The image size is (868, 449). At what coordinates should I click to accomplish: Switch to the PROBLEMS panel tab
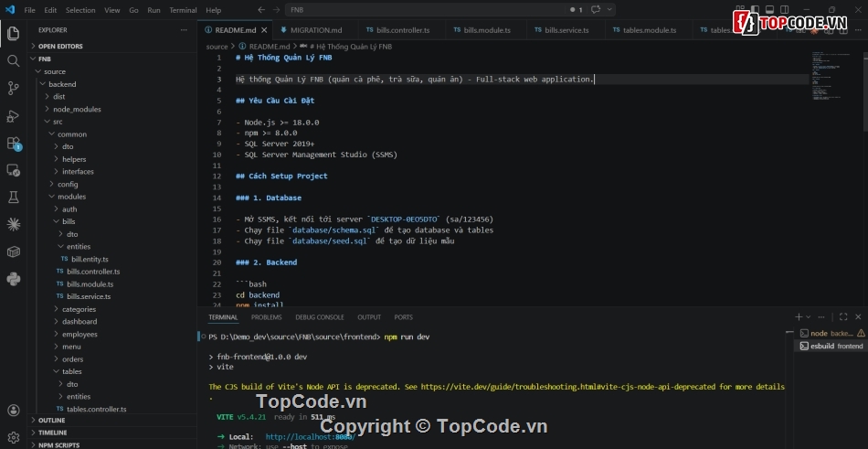coord(266,317)
